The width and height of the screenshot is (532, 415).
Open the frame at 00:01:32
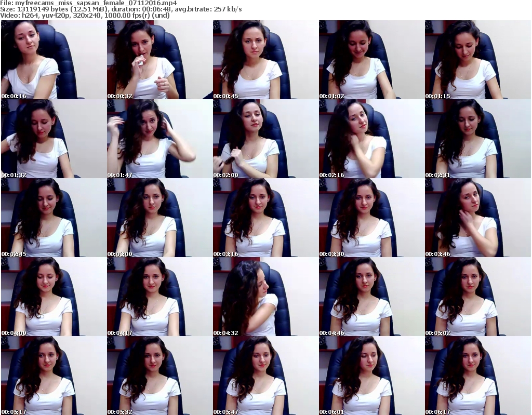click(x=54, y=139)
